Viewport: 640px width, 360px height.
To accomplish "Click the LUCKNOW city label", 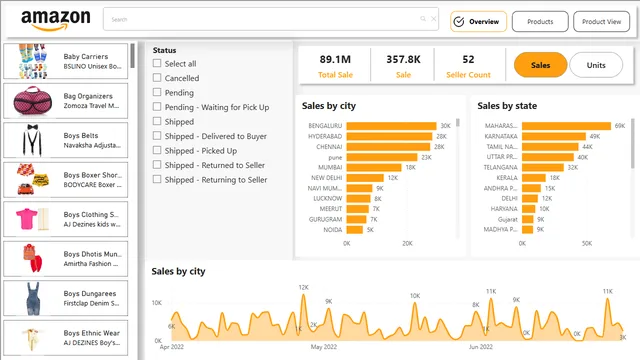I will point(327,198).
